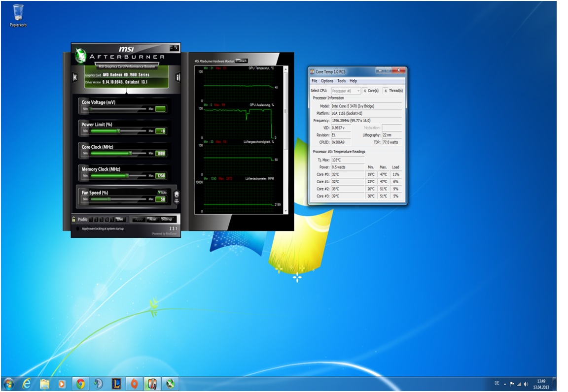Select profile slot 1 in Afterburner
The image size is (568, 392).
[x=91, y=219]
